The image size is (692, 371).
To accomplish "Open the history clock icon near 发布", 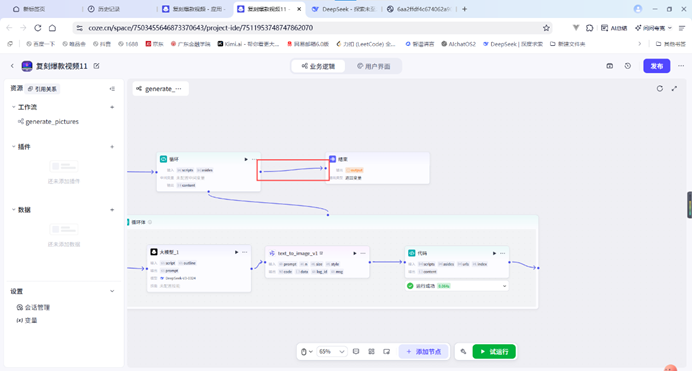I will pyautogui.click(x=628, y=66).
